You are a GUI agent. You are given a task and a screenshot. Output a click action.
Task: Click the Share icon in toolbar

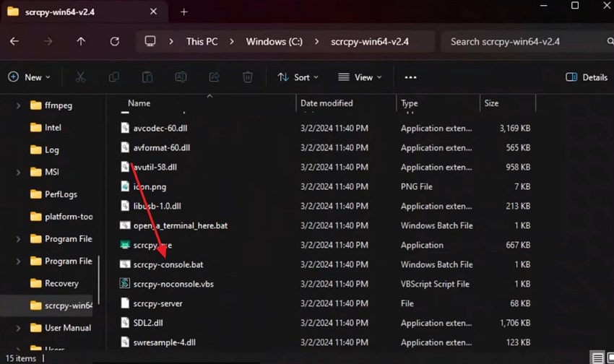tap(214, 77)
